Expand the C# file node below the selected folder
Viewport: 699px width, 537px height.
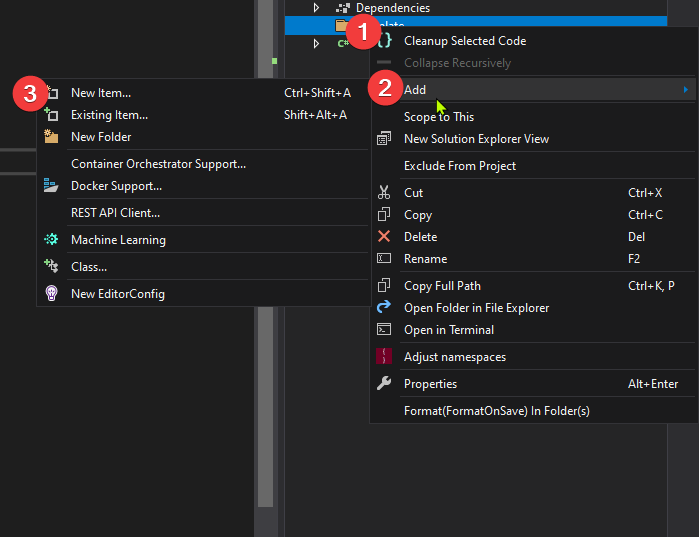(x=316, y=43)
